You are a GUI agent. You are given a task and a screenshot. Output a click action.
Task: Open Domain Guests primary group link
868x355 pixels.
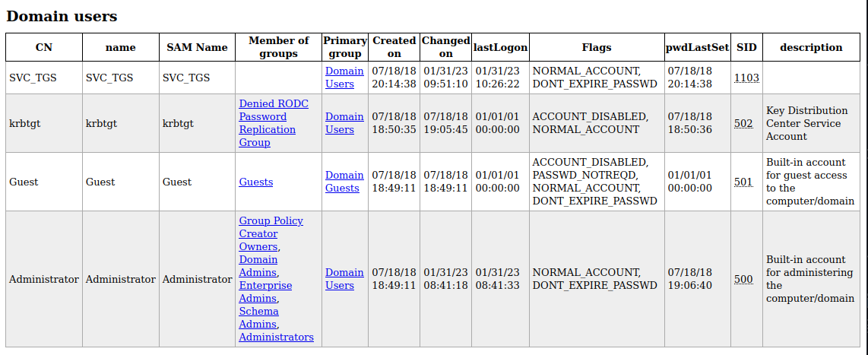tap(344, 182)
